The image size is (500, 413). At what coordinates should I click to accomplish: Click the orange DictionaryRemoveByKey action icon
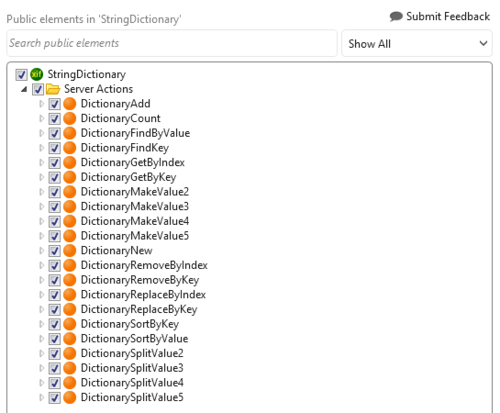70,280
